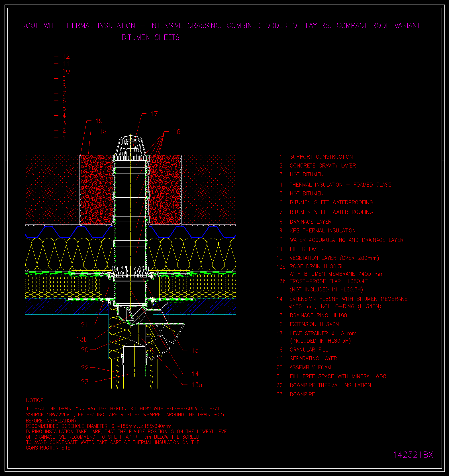Select 'FROST-PROOF FLAP HL080.4E' legend text

328,281
